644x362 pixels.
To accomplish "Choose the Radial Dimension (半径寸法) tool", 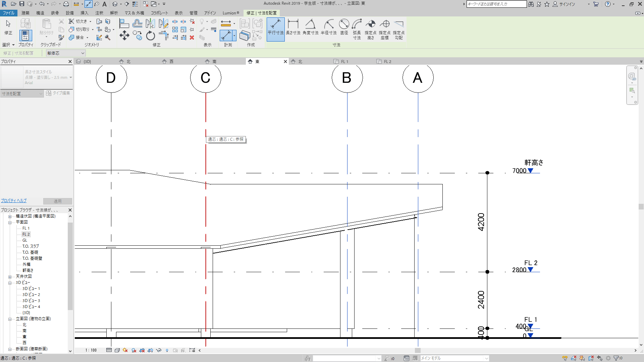I will (x=328, y=27).
